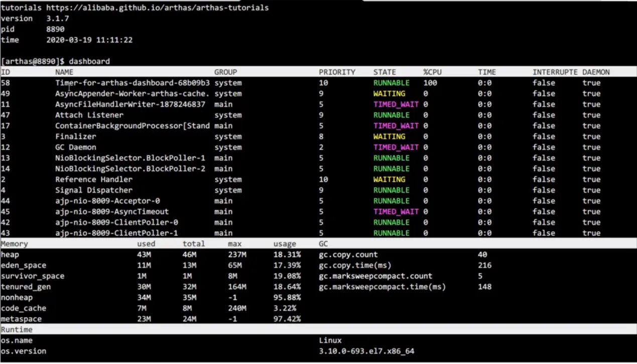Viewport: 637px width, 364px height.
Task: Click the version value 3.1.7
Action: [x=58, y=19]
